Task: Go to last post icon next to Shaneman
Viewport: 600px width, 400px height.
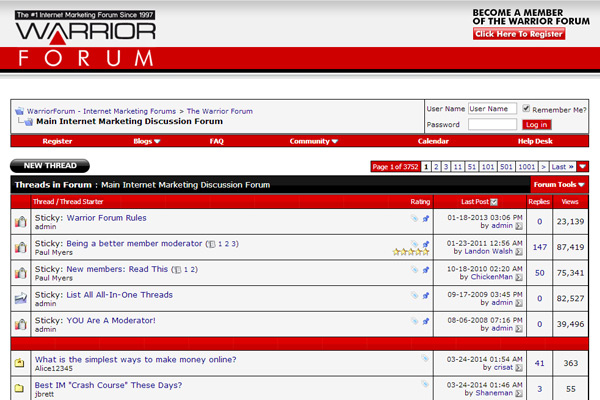Action: click(518, 393)
